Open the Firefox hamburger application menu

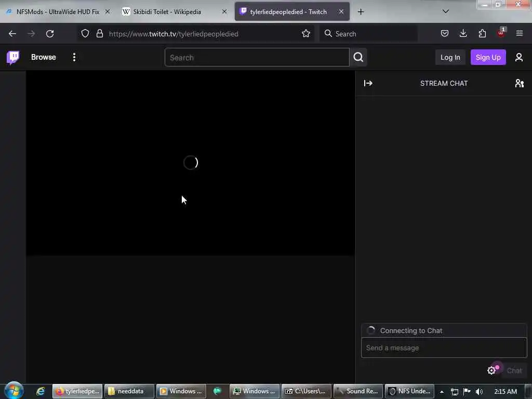[519, 34]
